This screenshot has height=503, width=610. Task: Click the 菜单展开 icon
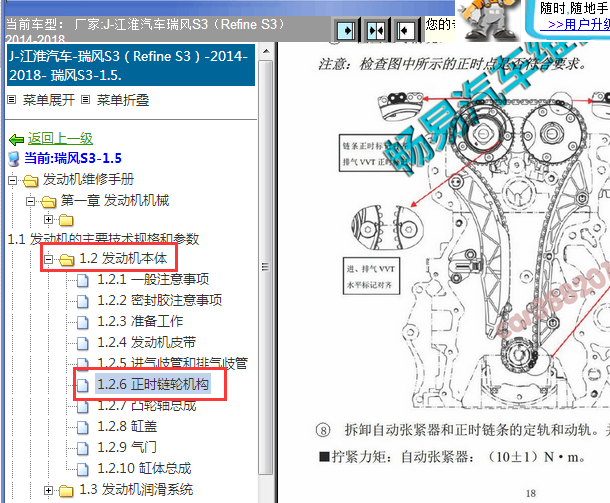coord(12,100)
